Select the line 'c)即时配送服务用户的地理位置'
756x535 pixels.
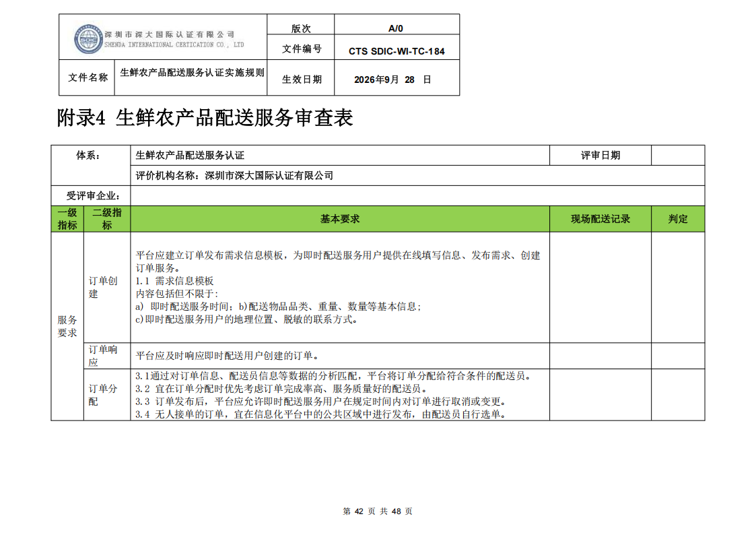point(246,319)
